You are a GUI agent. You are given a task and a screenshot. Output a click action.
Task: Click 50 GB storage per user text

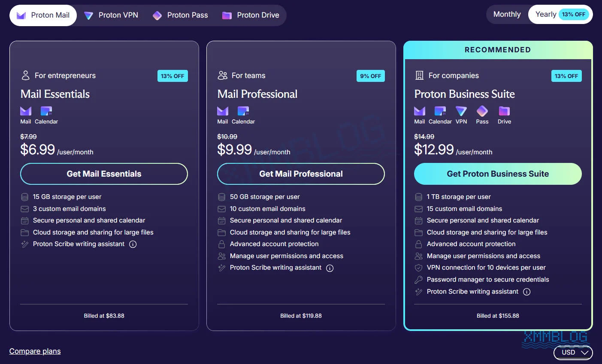[x=265, y=197]
